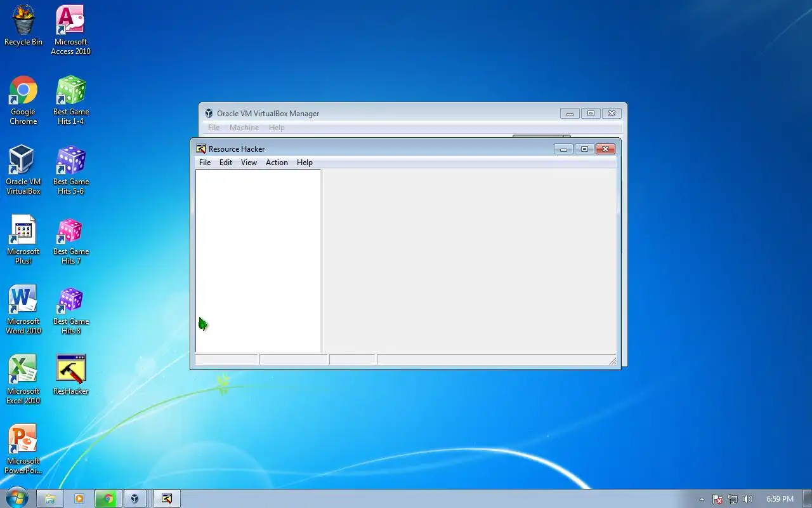Open Resource Hacker Action menu
The image size is (812, 508).
[x=277, y=163]
